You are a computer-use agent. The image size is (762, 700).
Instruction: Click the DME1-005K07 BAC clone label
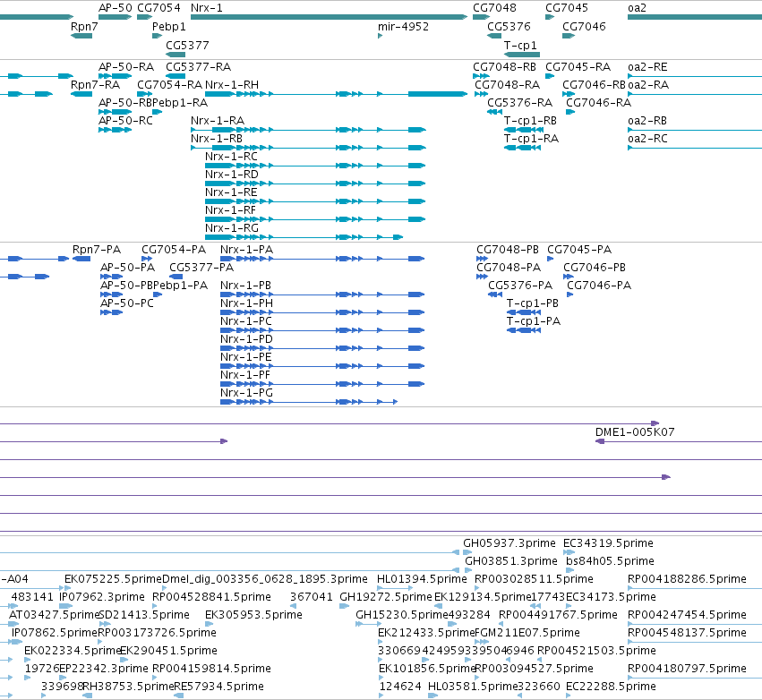coord(635,431)
